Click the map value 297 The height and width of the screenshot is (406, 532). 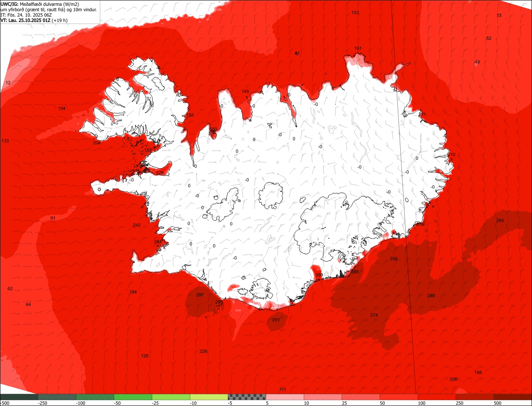[x=200, y=295]
